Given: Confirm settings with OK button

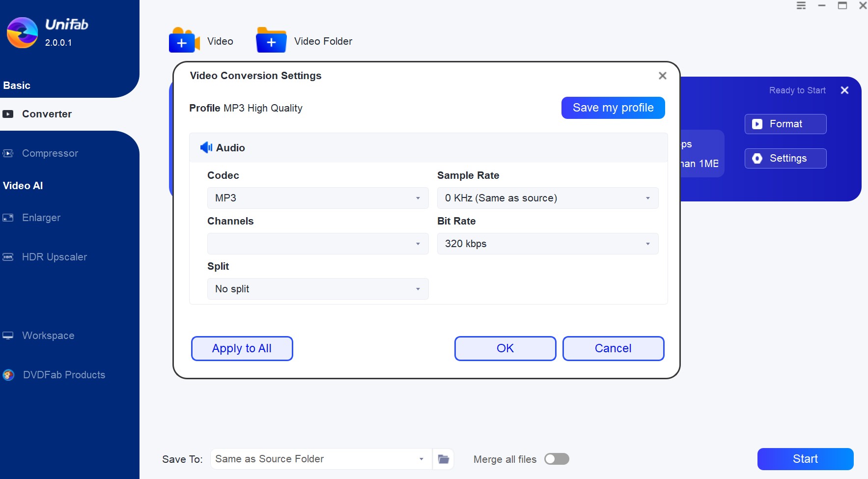Looking at the screenshot, I should click(x=505, y=348).
